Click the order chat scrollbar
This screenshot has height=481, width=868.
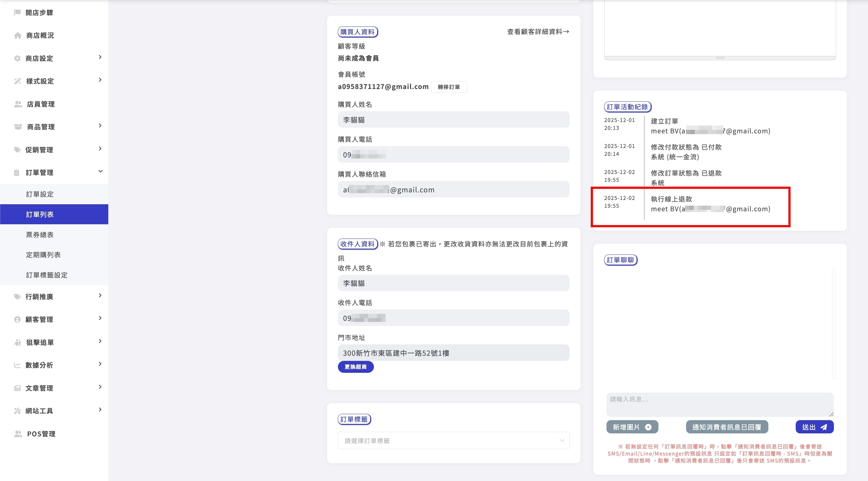(x=834, y=324)
